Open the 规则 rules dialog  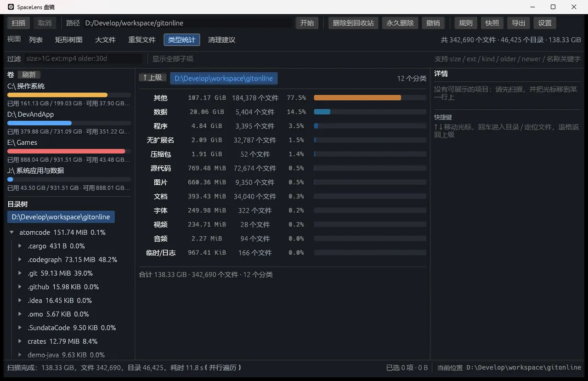(x=466, y=23)
